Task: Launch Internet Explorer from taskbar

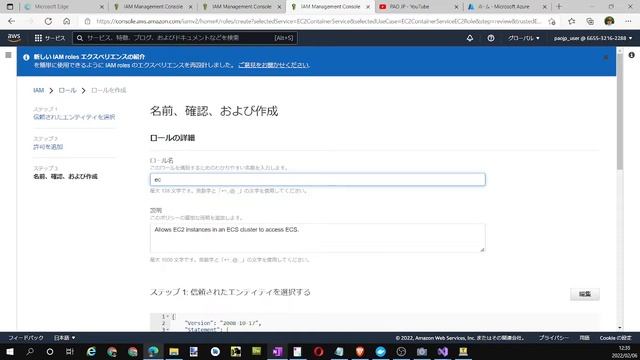Action: click(x=91, y=351)
